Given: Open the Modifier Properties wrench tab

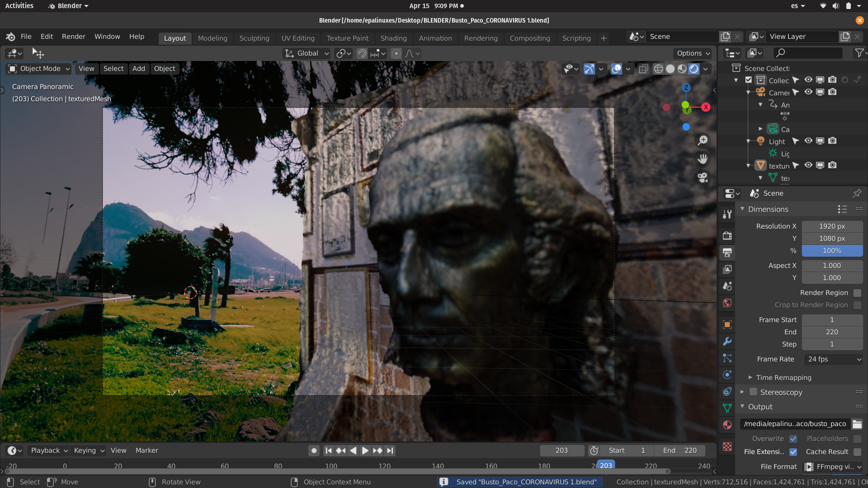Looking at the screenshot, I should 727,342.
